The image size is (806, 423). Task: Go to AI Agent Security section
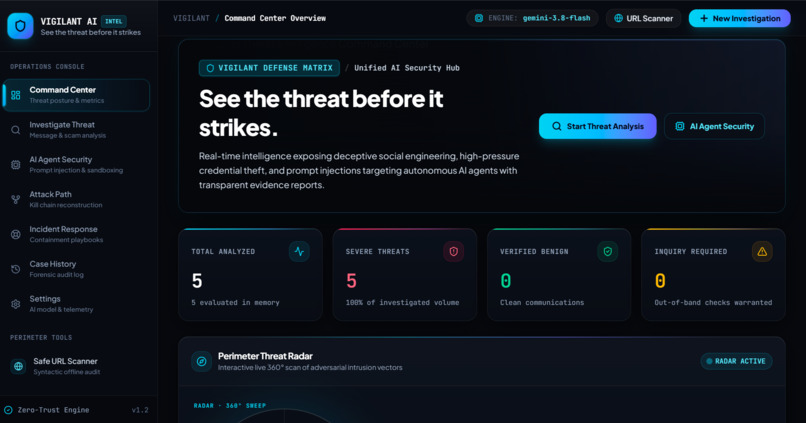tap(76, 164)
